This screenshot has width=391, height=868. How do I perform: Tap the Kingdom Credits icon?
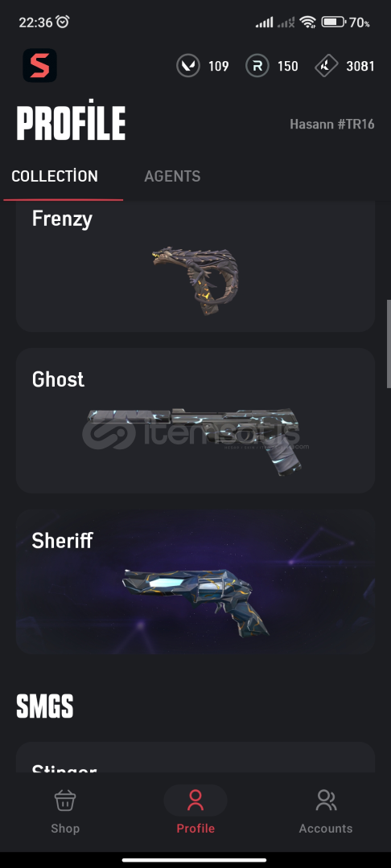(326, 66)
